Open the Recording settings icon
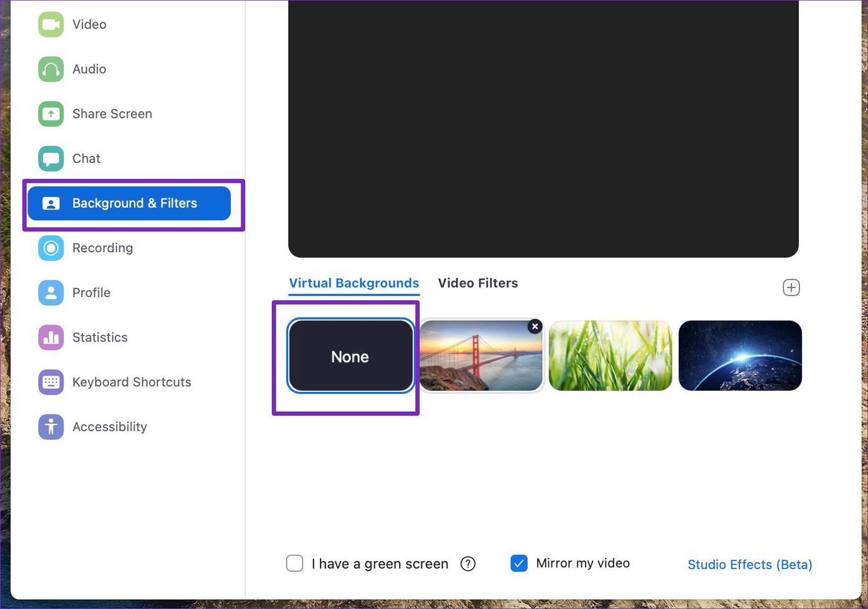This screenshot has height=609, width=868. pos(51,248)
